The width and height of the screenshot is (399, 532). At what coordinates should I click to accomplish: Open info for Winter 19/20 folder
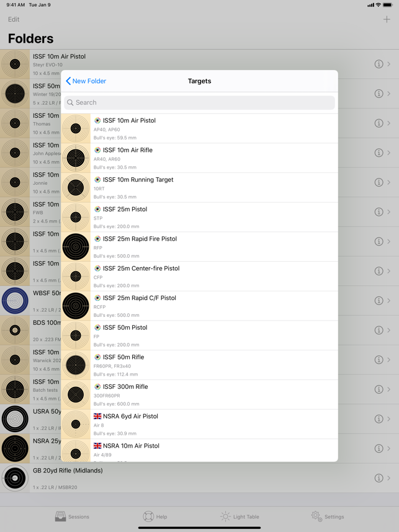pos(379,93)
